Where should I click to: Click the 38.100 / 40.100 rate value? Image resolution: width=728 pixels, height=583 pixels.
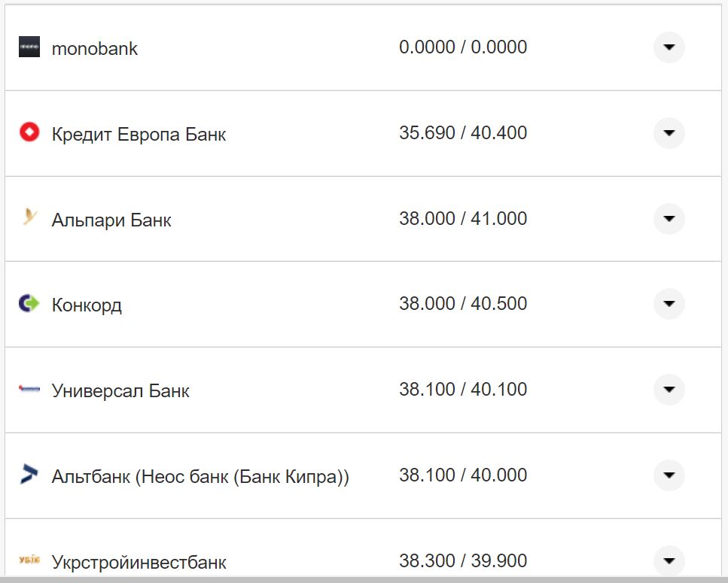(463, 390)
